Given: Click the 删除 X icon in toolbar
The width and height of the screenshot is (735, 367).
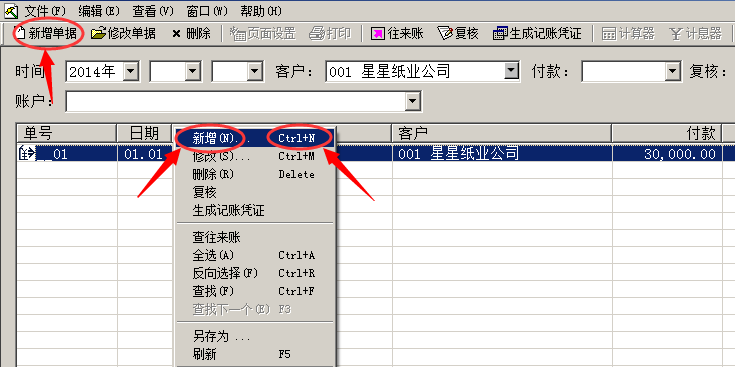Looking at the screenshot, I should point(176,34).
